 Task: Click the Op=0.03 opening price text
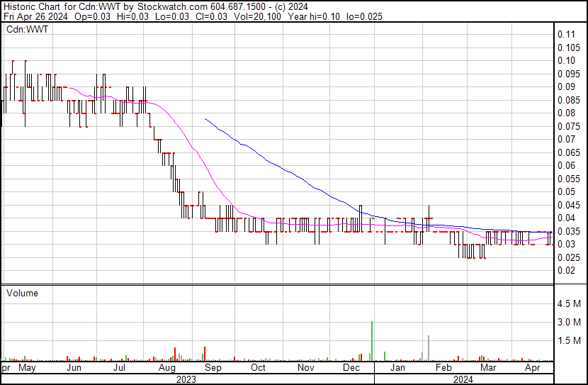click(x=92, y=16)
